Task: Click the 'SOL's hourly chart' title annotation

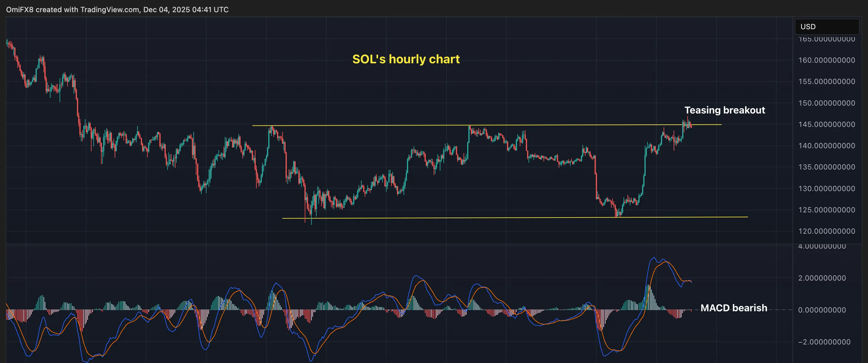Action: 406,59
